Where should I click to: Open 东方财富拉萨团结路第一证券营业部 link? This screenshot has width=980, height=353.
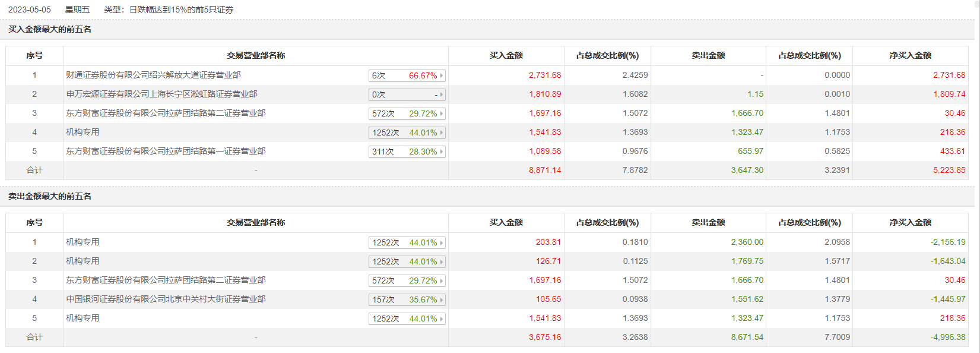[x=166, y=151]
